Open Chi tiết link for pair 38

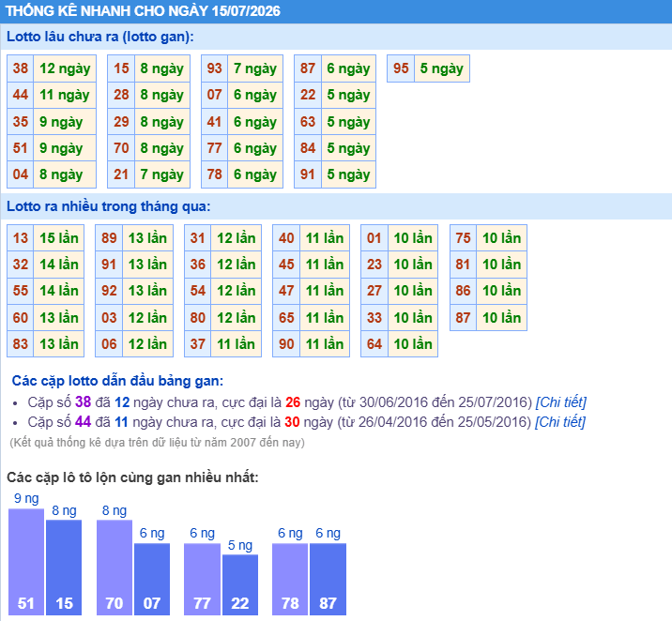click(561, 402)
